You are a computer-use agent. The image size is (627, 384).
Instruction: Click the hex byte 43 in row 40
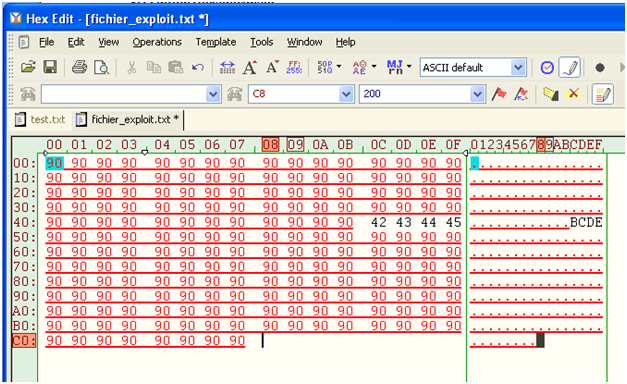[x=404, y=222]
